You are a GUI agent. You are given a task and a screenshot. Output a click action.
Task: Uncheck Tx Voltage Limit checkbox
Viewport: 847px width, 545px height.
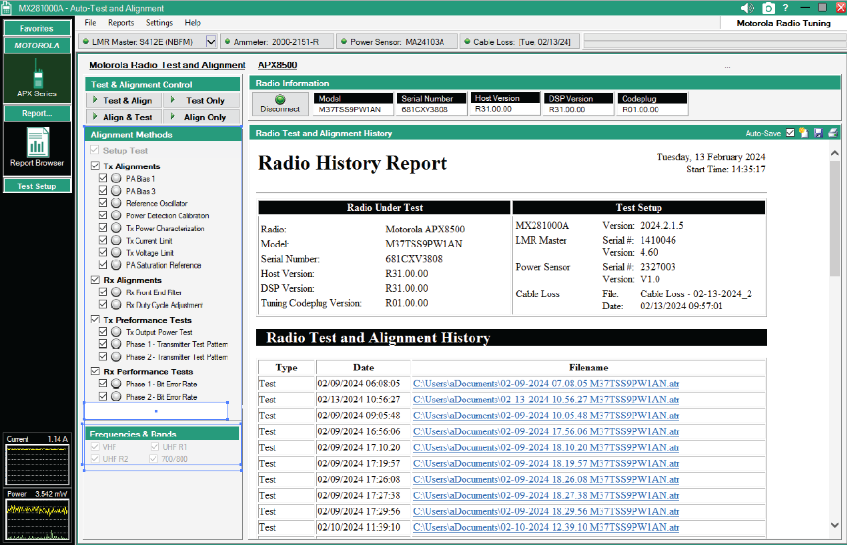103,252
